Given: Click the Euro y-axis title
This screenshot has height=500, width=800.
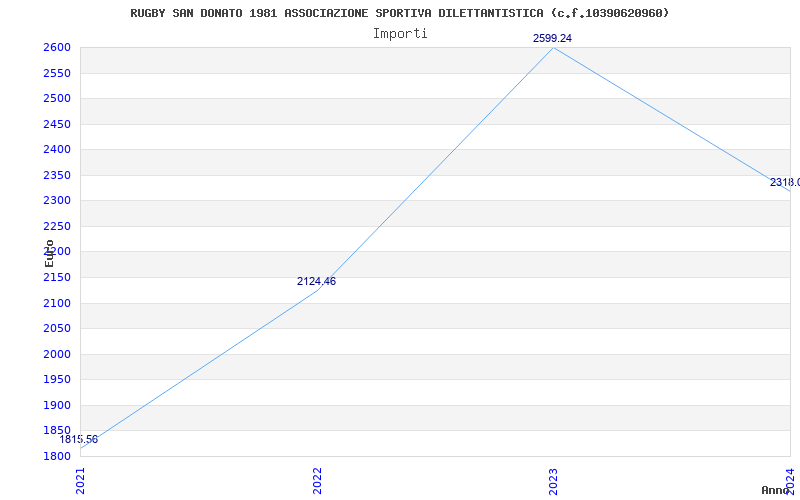Looking at the screenshot, I should pyautogui.click(x=49, y=254).
